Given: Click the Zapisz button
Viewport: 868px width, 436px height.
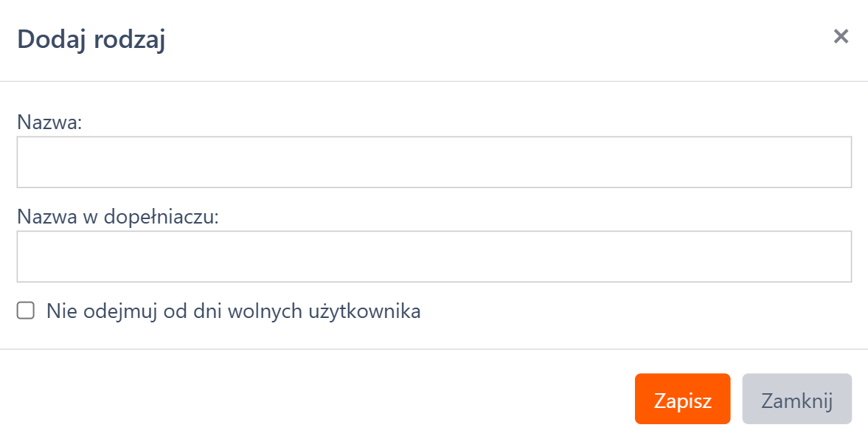Looking at the screenshot, I should point(682,399).
